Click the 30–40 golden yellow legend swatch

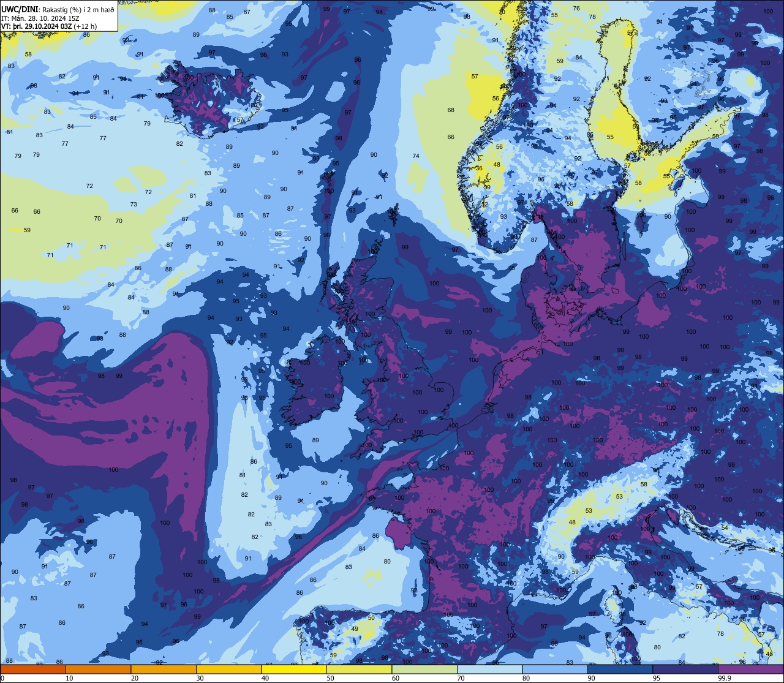tap(228, 669)
